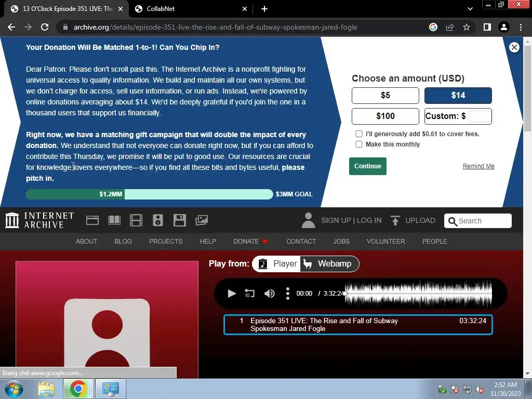532x399 pixels.
Task: Mute the audio player volume
Action: (x=270, y=294)
